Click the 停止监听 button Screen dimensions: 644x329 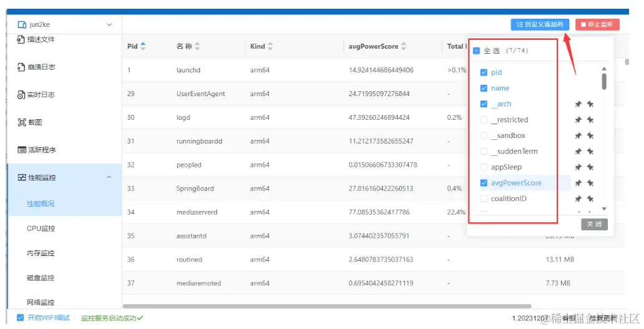pyautogui.click(x=597, y=25)
